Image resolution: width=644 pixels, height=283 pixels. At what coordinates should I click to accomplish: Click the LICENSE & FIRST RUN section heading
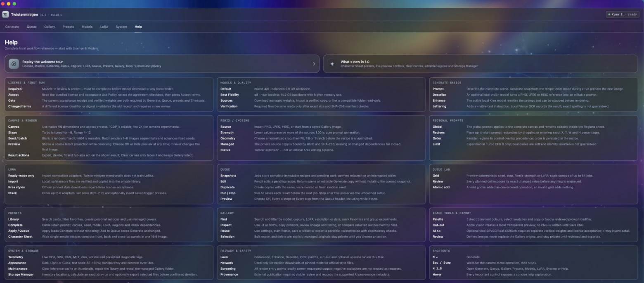click(x=26, y=83)
